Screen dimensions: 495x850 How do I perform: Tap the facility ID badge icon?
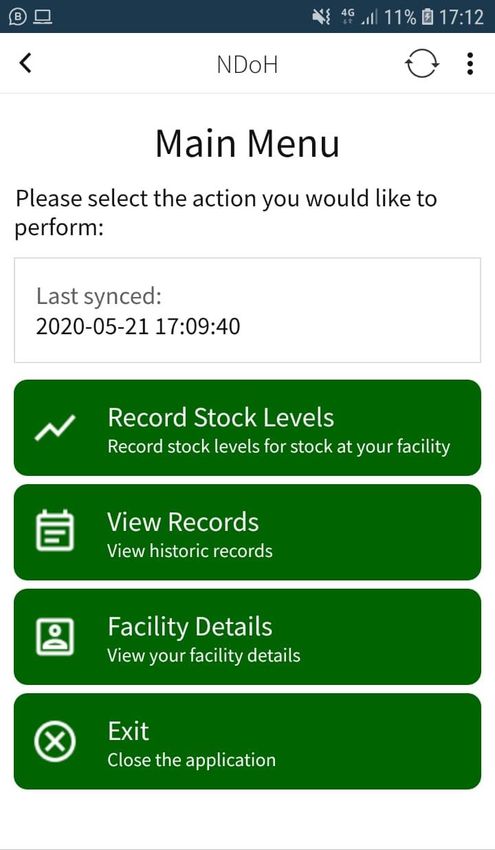(55, 636)
